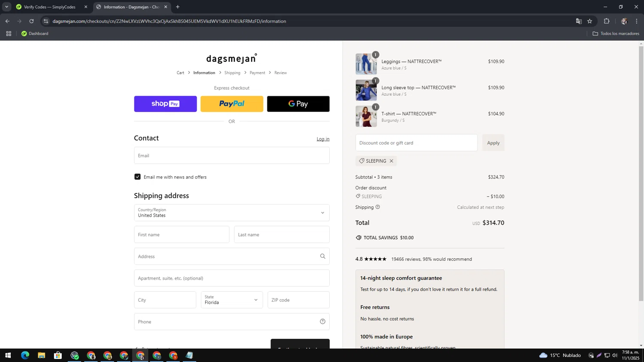Click the shipping info question mark icon
644x362 pixels.
pos(378,207)
